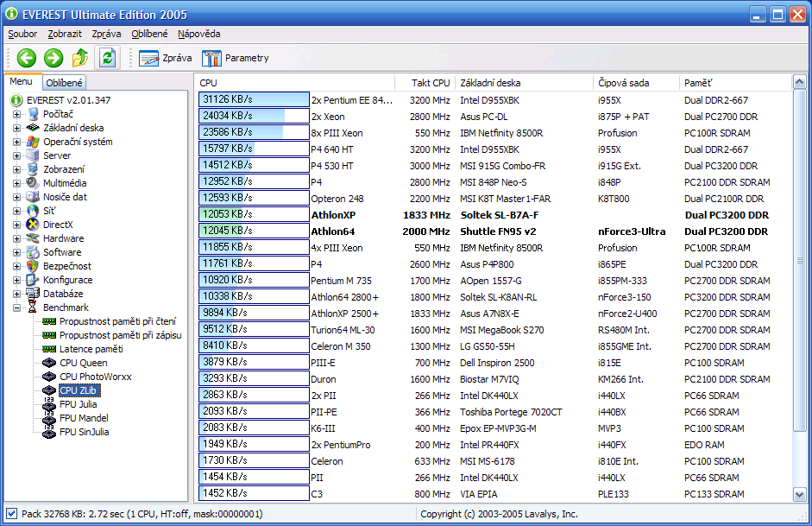Expand the Základní deska tree node

(17, 128)
